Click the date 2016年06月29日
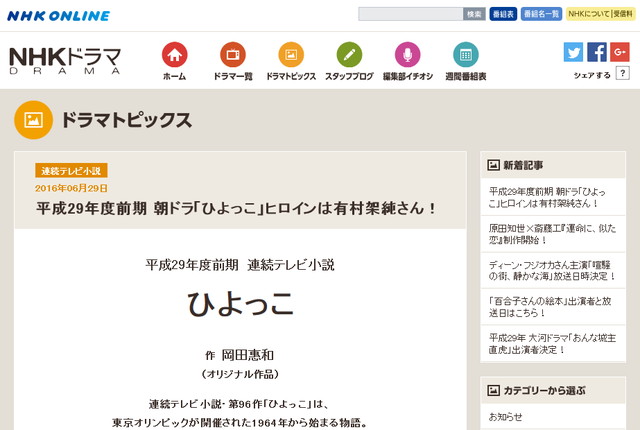 coord(71,188)
